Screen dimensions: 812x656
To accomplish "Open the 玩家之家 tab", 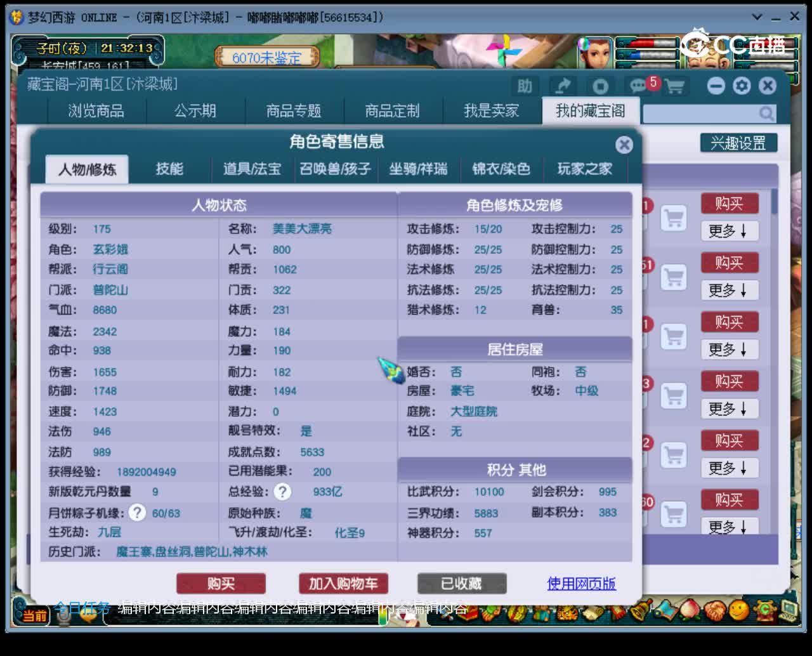I will pos(584,169).
